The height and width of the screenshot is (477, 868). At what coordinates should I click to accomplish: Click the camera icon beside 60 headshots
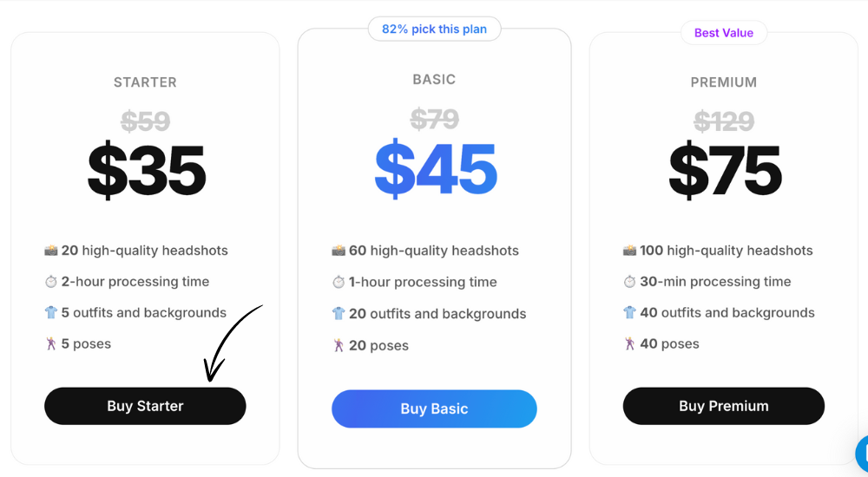pos(339,251)
